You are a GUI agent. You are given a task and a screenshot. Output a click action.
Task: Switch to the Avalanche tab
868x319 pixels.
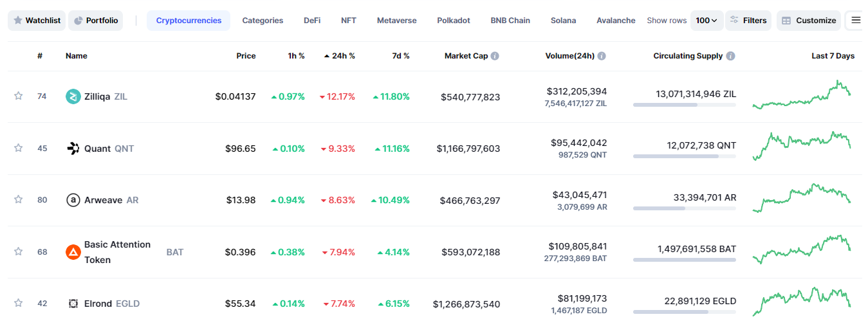tap(616, 21)
